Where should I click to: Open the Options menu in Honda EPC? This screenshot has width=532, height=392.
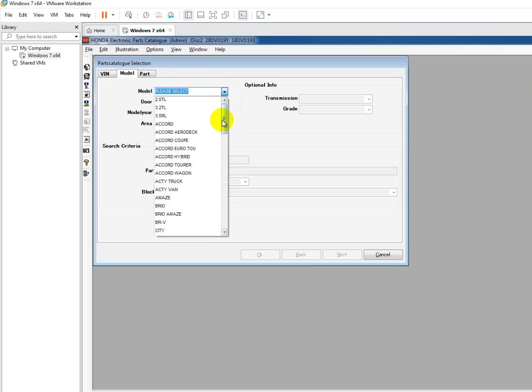155,49
